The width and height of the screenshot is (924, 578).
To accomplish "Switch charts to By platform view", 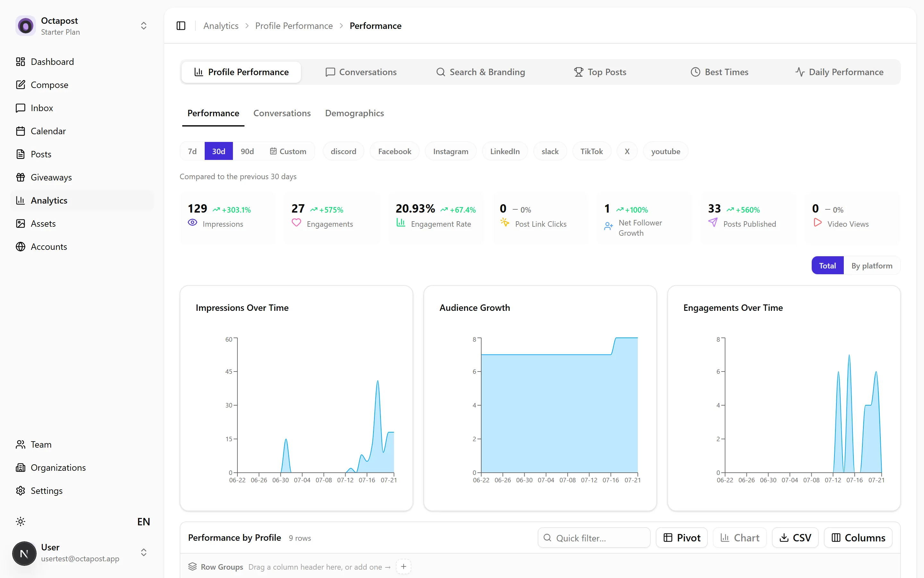I will tap(872, 266).
